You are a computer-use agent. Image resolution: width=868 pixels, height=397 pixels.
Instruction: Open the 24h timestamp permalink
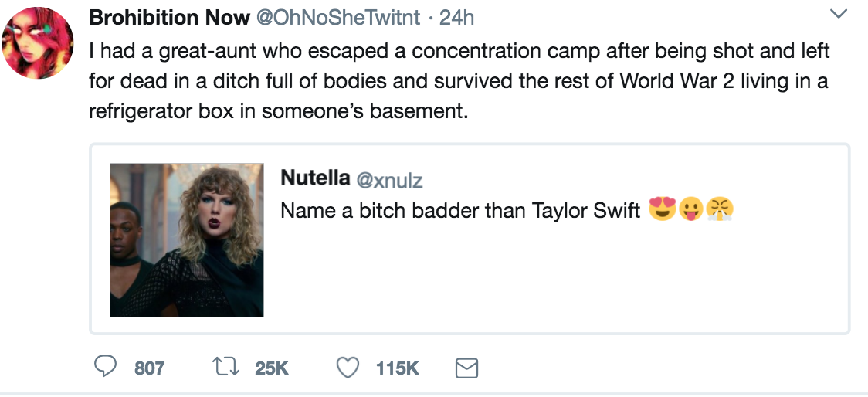tap(456, 17)
